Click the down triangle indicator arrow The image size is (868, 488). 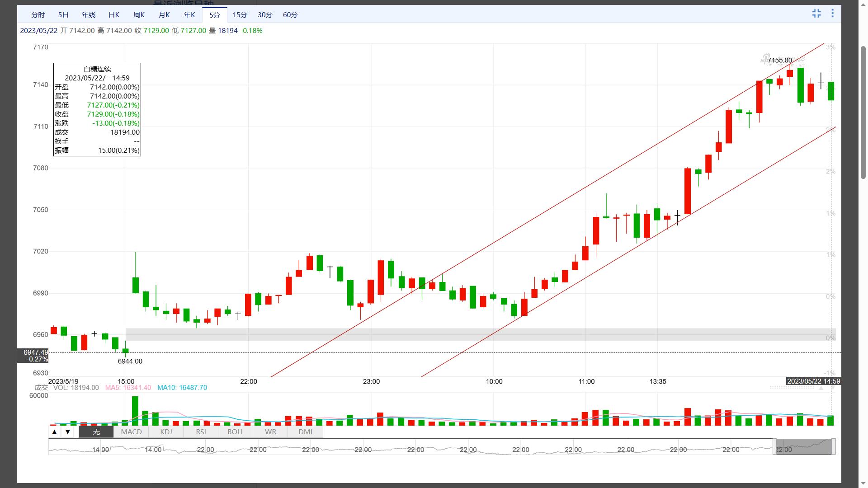click(68, 432)
